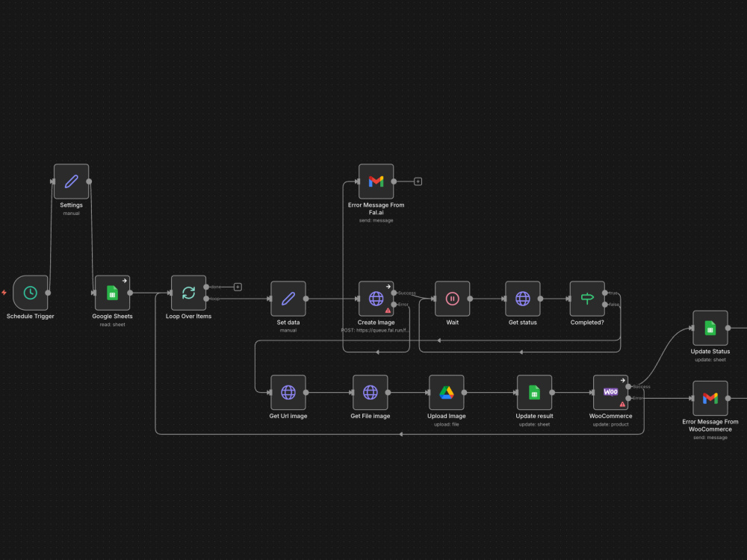Click WooCommerce Success output connector
Screen dimensions: 747x560
point(628,387)
